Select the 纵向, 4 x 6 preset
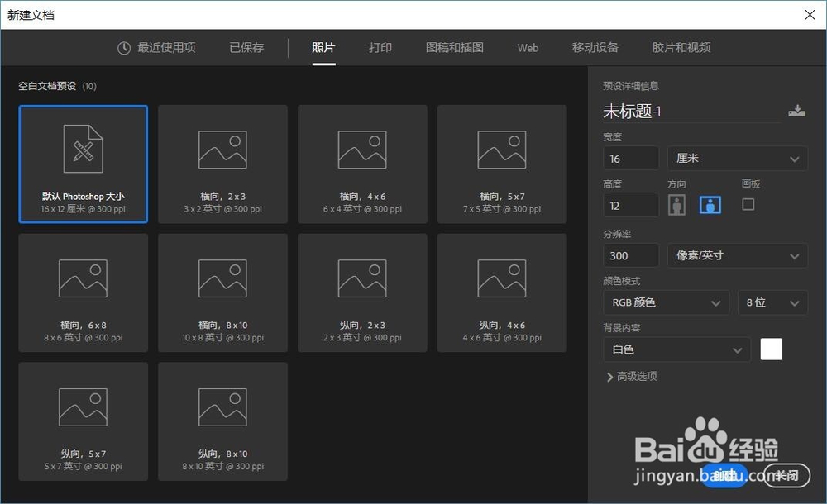827x504 pixels. (x=502, y=292)
